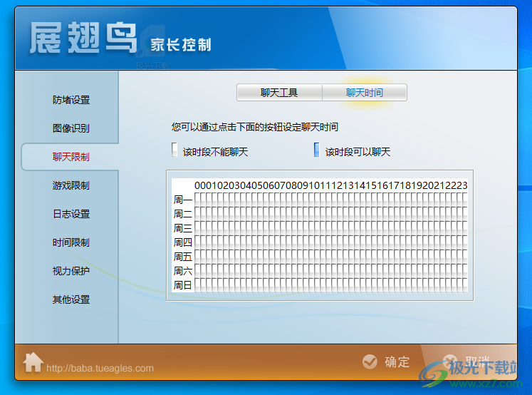Pick the blue 该时段可以聊天 swatch
Screen dimensions: 532x395
click(x=317, y=150)
